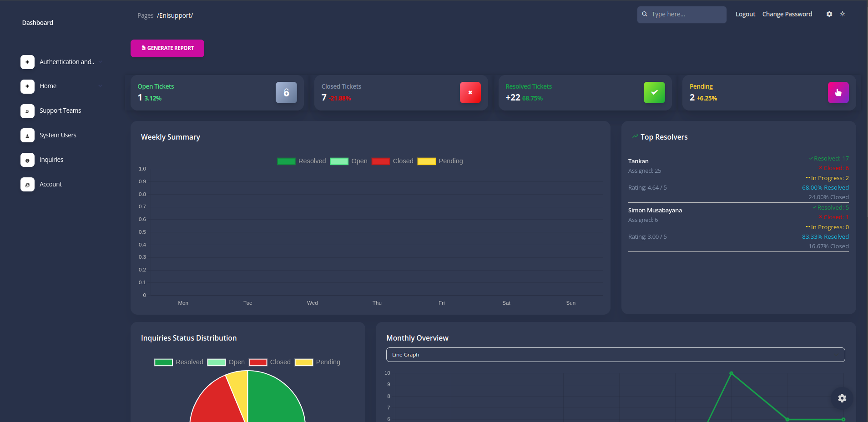Viewport: 868px width, 422px height.
Task: Click the Open Tickets lock icon
Action: point(286,93)
